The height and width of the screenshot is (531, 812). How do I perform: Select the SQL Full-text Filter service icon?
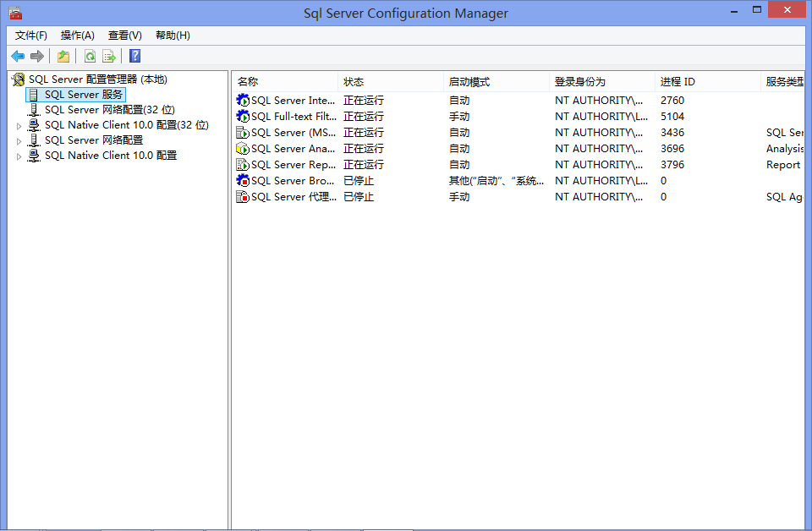click(x=243, y=117)
